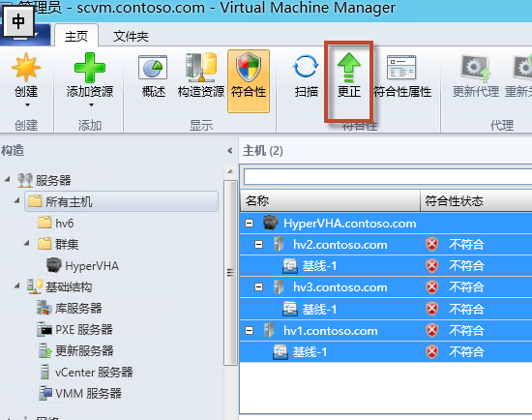Collapse the hv3.contoso.com row

tap(258, 287)
